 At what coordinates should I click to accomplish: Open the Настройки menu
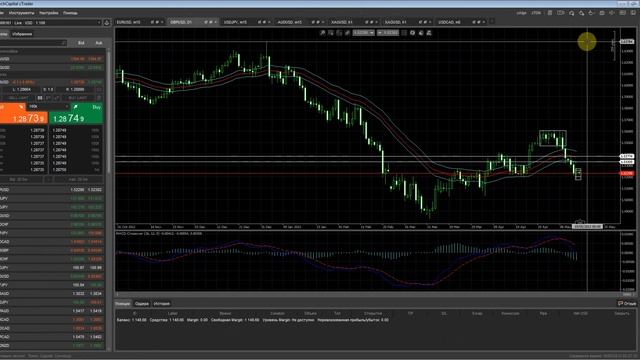(x=49, y=13)
